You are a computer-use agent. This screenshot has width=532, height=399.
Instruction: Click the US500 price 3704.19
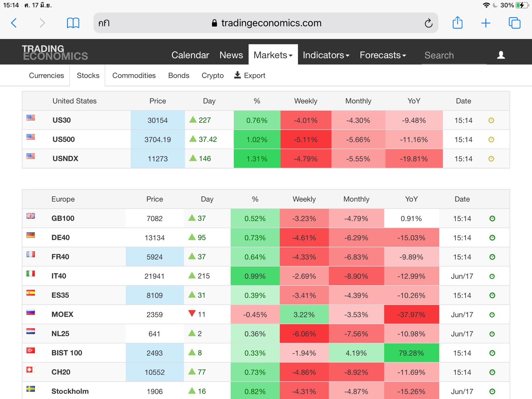[157, 140]
